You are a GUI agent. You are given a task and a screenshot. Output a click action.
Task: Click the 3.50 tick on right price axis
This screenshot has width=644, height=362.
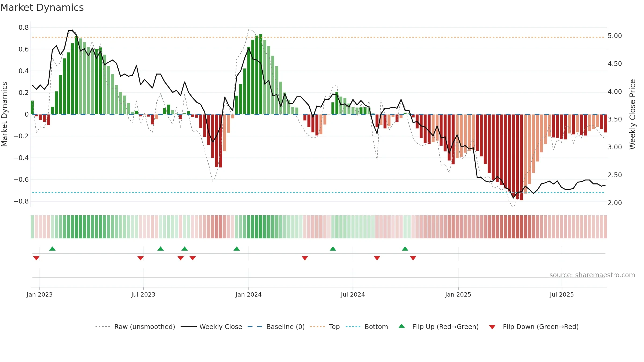tap(615, 119)
